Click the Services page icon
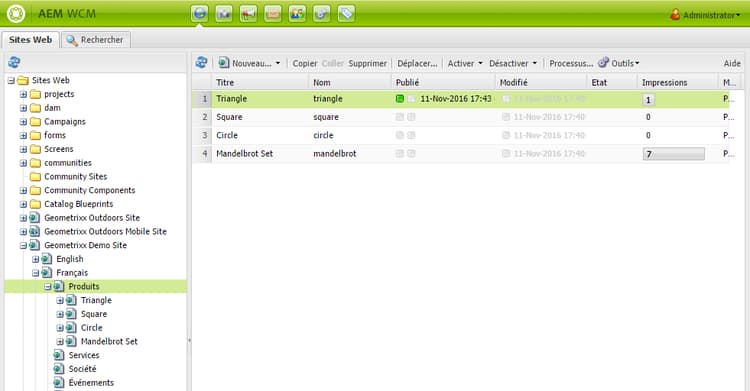Viewport: 750px width, 391px height. coord(59,355)
